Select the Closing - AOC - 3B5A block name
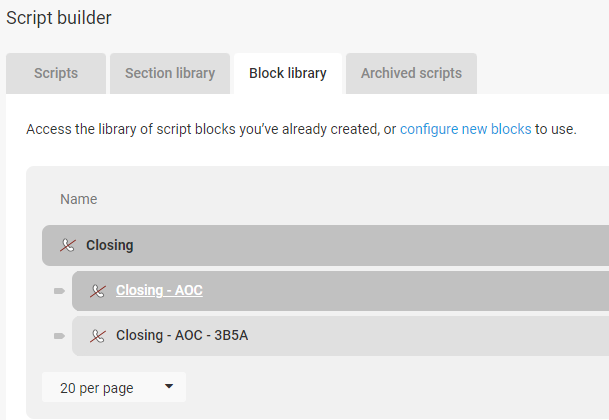Image resolution: width=609 pixels, height=420 pixels. 182,335
